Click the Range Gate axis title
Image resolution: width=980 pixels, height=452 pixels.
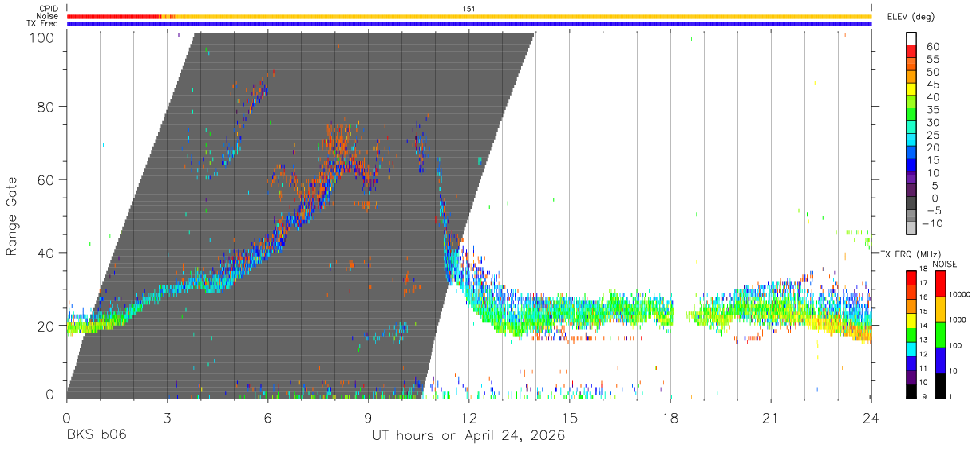coord(12,217)
